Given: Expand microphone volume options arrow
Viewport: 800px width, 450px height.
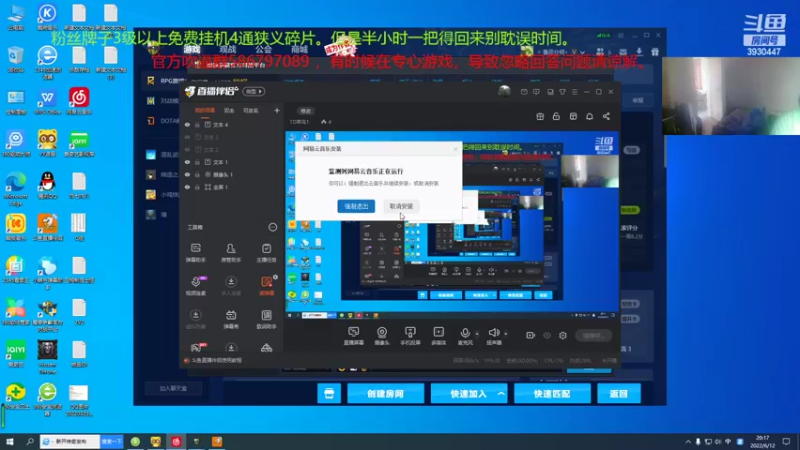Looking at the screenshot, I should [x=477, y=334].
